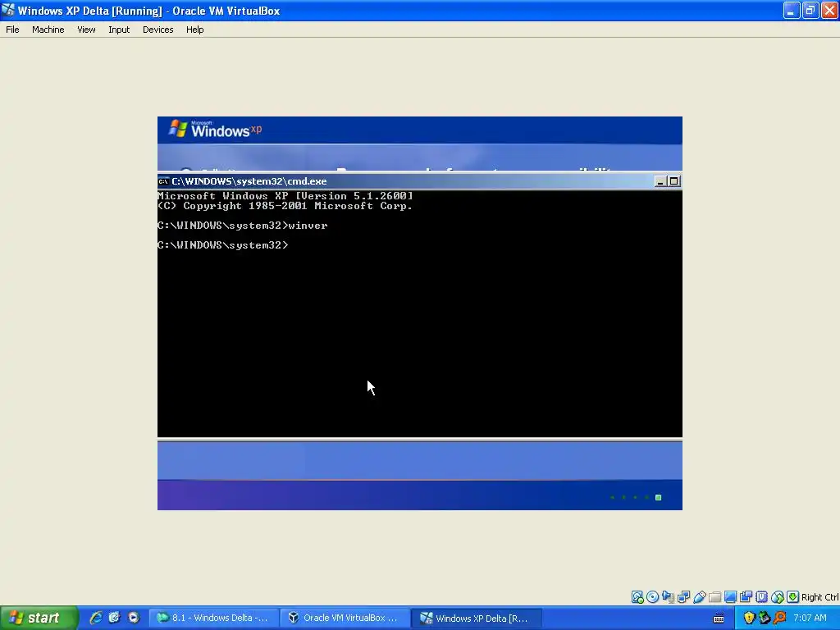Screen dimensions: 840x630
Task: Click the setup progress indicator square
Action: [x=659, y=497]
